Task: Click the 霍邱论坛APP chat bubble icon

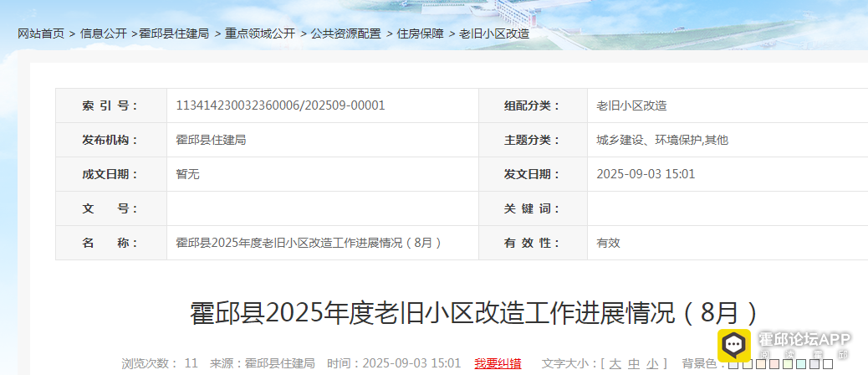Action: [734, 344]
